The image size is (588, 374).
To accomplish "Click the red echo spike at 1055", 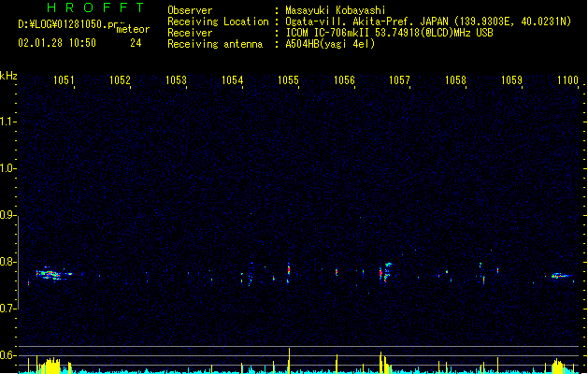I will click(288, 269).
